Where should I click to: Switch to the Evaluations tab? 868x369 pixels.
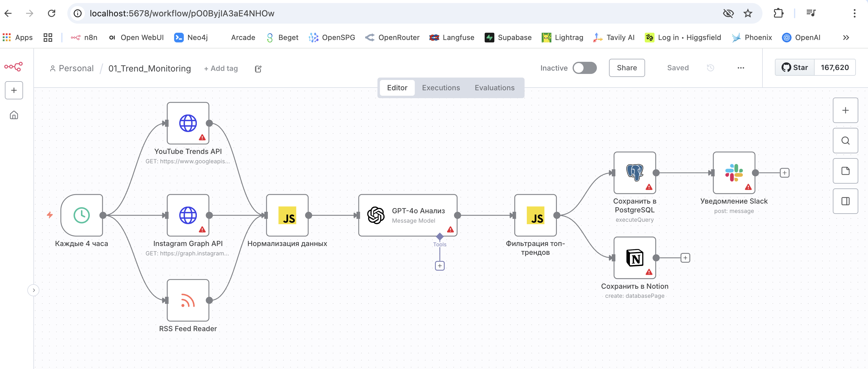tap(494, 88)
